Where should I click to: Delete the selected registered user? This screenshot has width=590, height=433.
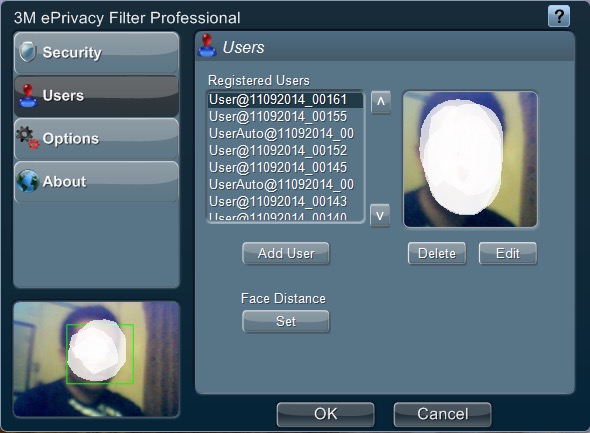point(436,253)
